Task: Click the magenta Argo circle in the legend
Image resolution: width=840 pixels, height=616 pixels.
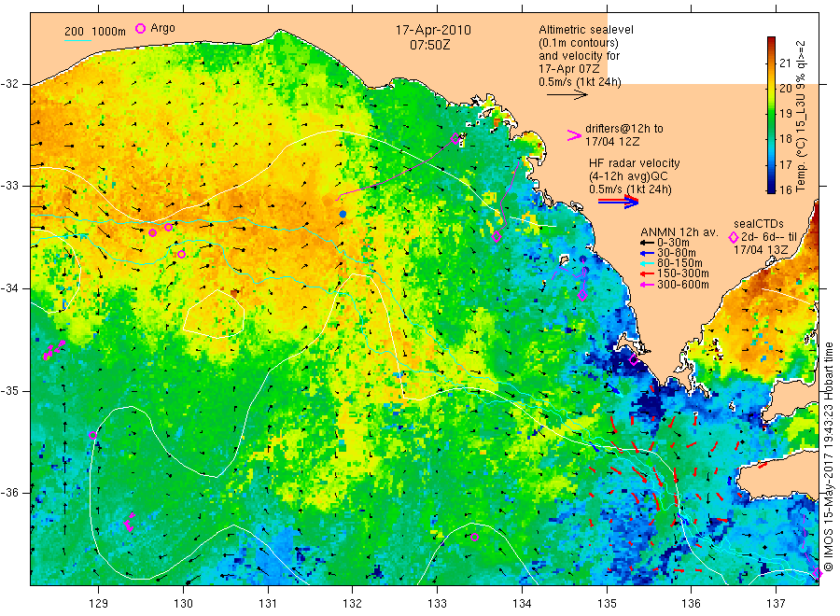Action: [140, 28]
